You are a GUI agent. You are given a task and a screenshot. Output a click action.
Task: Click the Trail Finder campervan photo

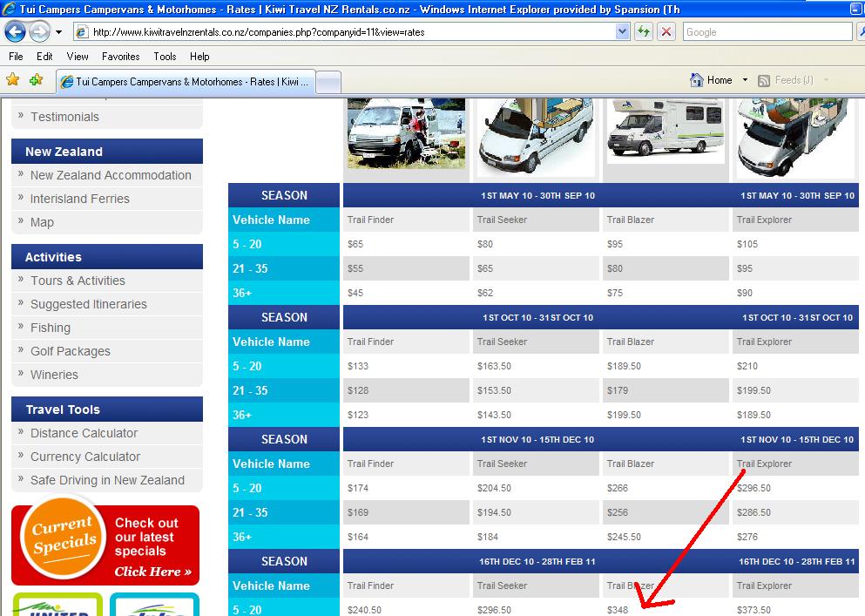pos(406,132)
